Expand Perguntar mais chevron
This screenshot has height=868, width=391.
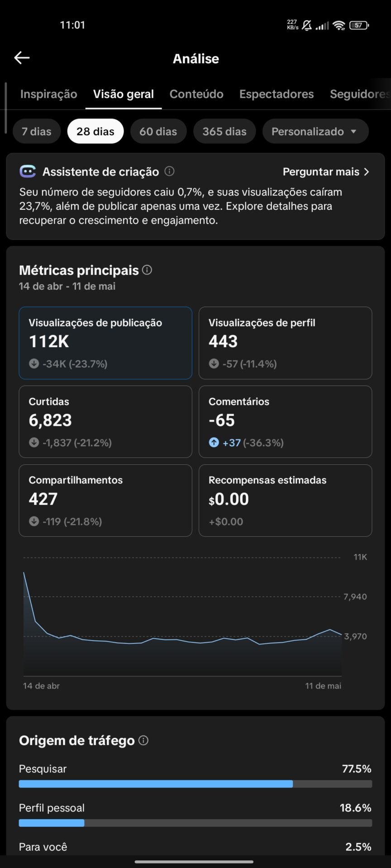367,172
